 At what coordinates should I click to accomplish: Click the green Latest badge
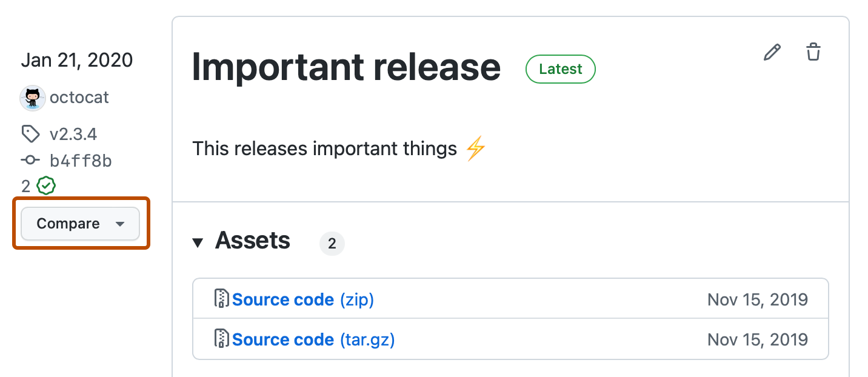560,69
